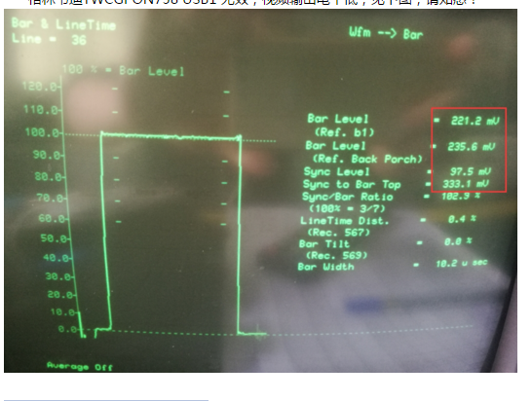Select the Bar Width 10.2 u sec value
The height and width of the screenshot is (401, 532).
tap(462, 263)
